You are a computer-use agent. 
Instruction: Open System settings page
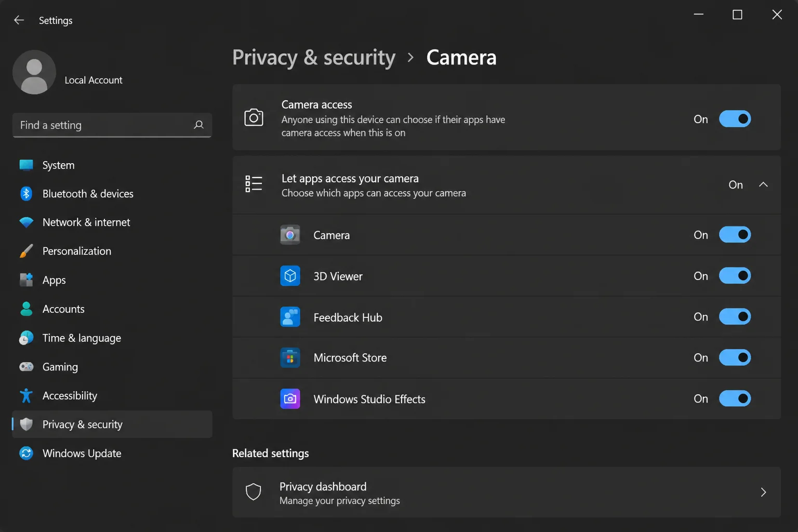click(x=112, y=165)
